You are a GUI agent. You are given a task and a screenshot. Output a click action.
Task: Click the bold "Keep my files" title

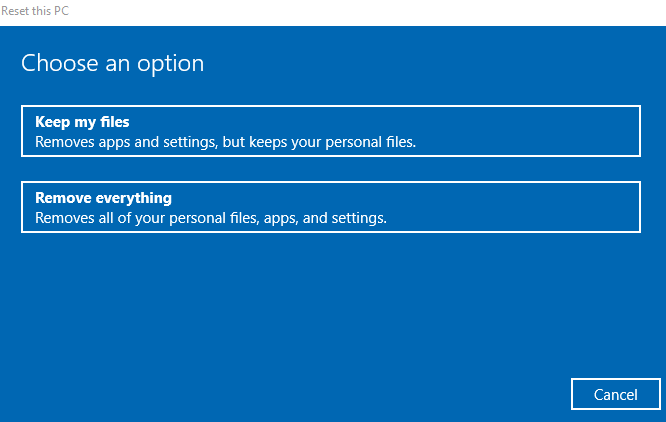[x=82, y=122]
